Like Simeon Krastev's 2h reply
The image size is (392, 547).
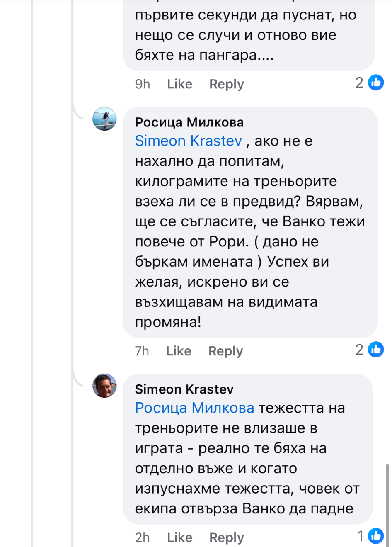coord(179,537)
